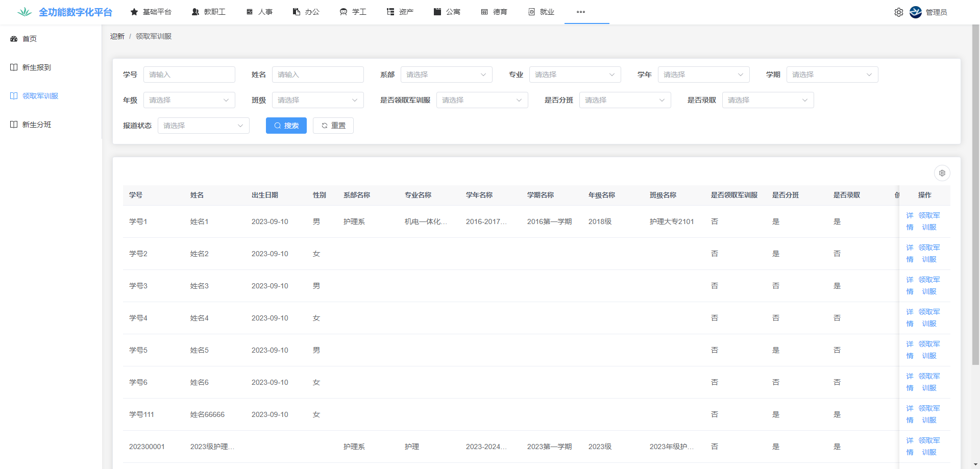Expand the 学年 select box

pos(703,75)
